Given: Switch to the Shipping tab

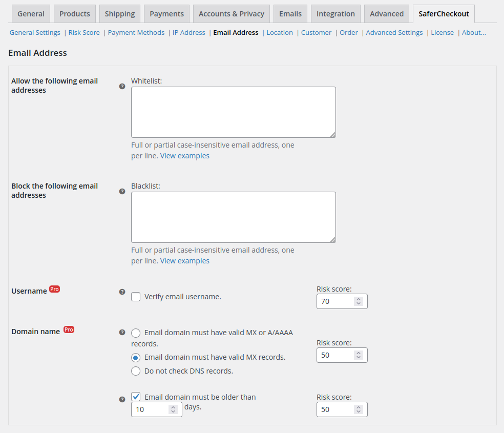Looking at the screenshot, I should click(120, 14).
